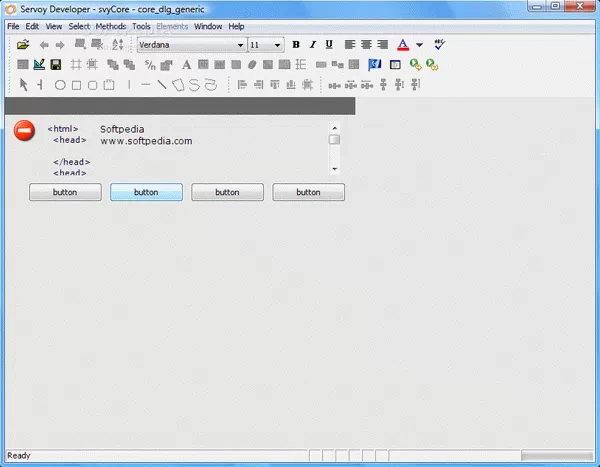Go forward with the right arrow
The image size is (600, 467).
tap(60, 45)
